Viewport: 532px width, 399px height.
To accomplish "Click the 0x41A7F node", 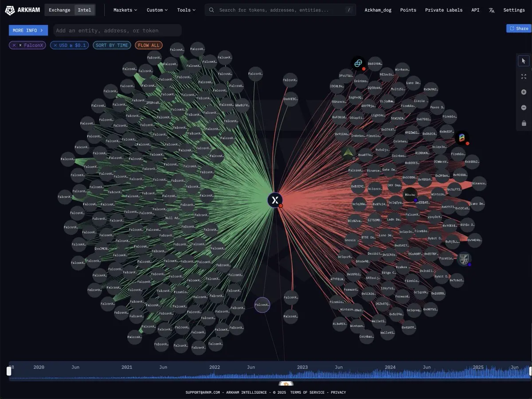I will coord(408,328).
